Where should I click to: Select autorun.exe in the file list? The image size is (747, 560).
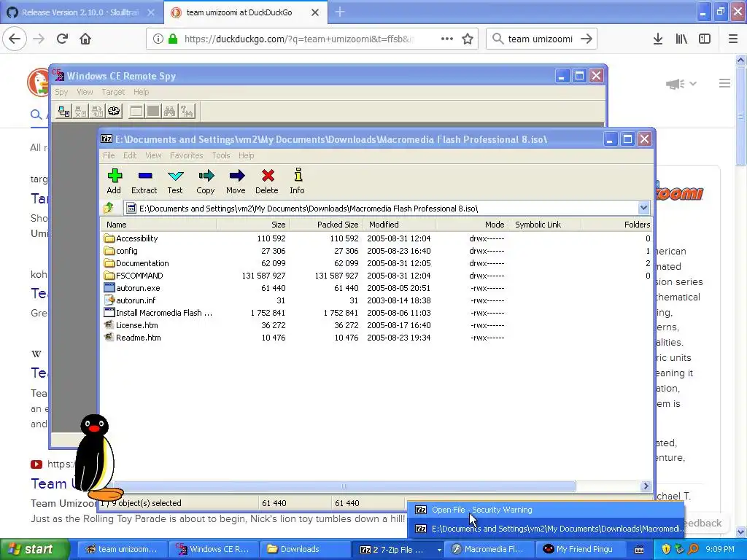click(138, 287)
